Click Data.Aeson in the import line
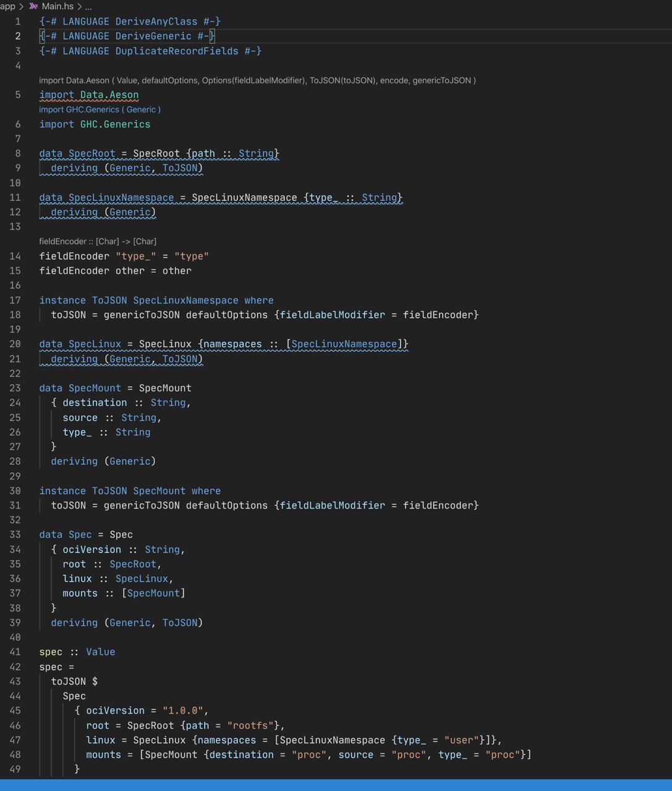Viewport: 672px width, 791px height. tap(109, 95)
